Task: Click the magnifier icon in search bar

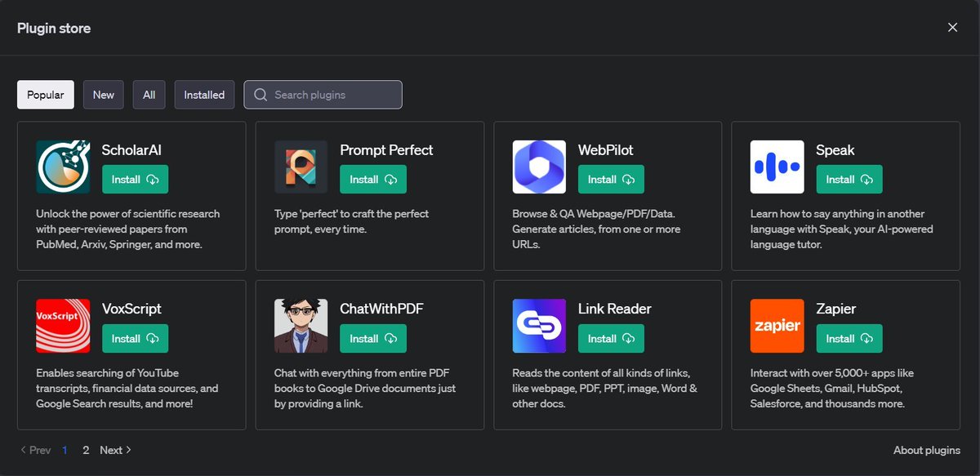Action: pos(260,94)
